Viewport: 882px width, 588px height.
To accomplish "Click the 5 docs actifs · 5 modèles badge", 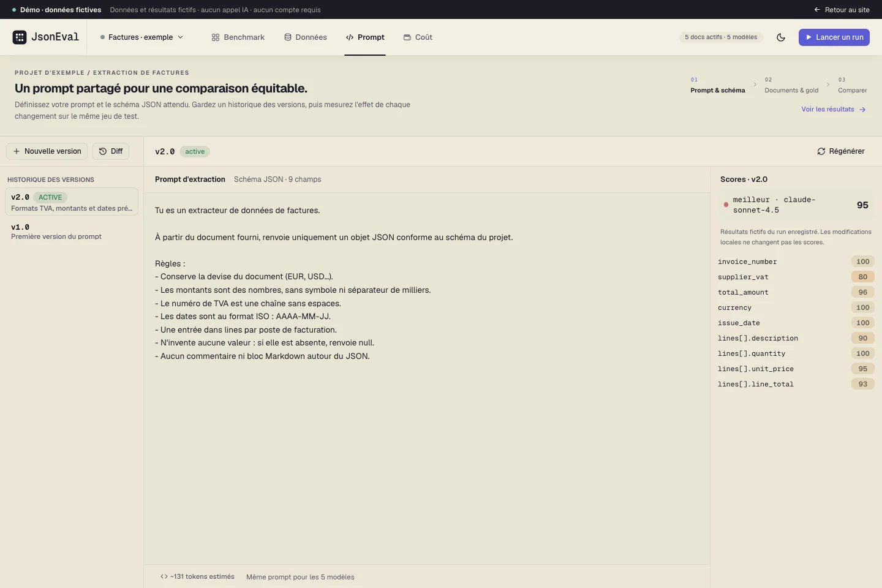I will coord(721,37).
